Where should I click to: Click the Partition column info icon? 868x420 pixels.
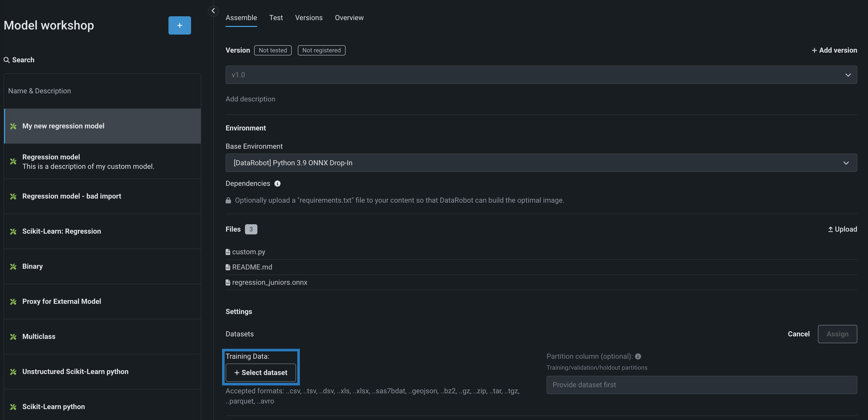pos(638,356)
